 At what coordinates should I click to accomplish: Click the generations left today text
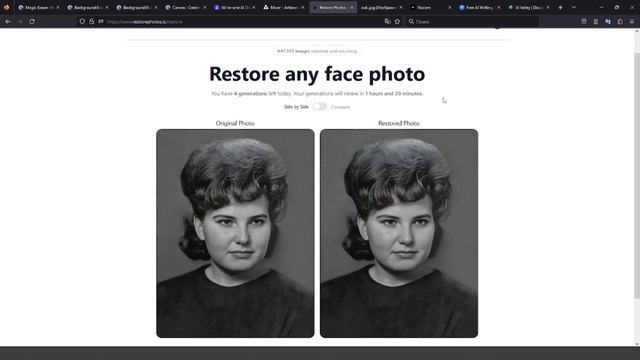tap(317, 93)
